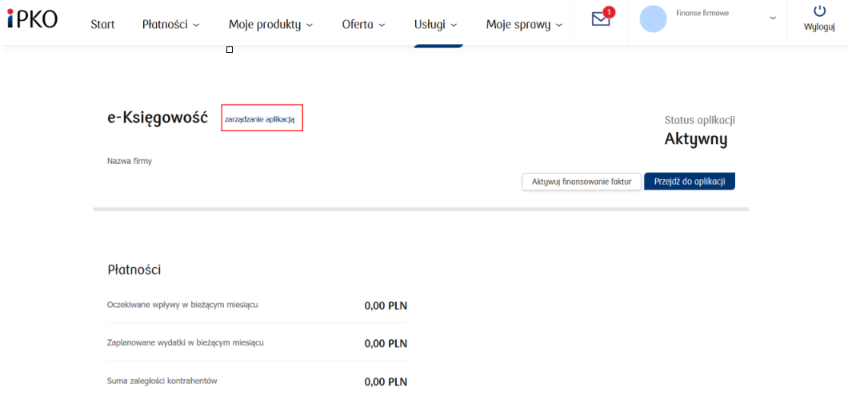Click the Aktywny status text

point(696,140)
